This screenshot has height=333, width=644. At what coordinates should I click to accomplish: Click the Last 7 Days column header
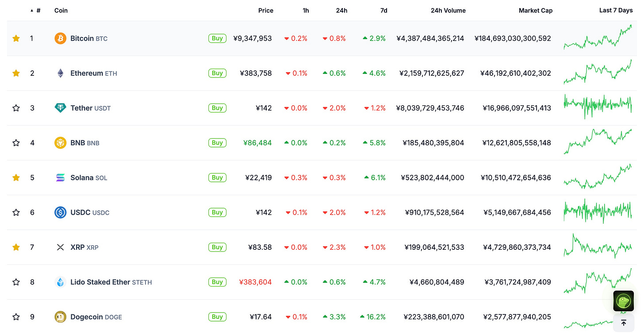(x=616, y=10)
